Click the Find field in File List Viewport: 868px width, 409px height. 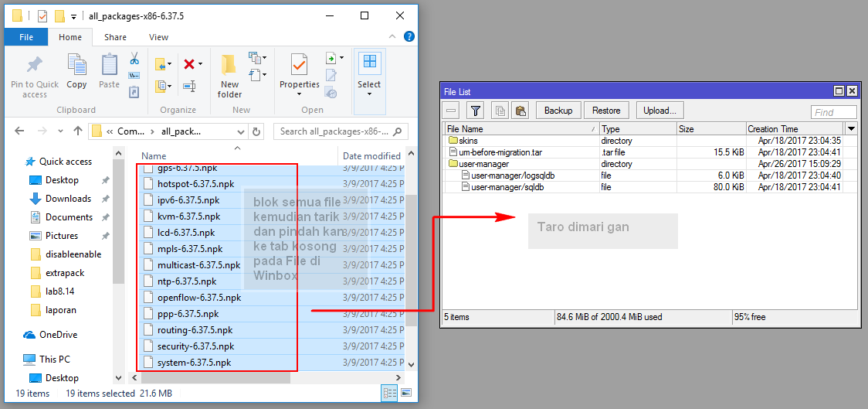click(834, 113)
